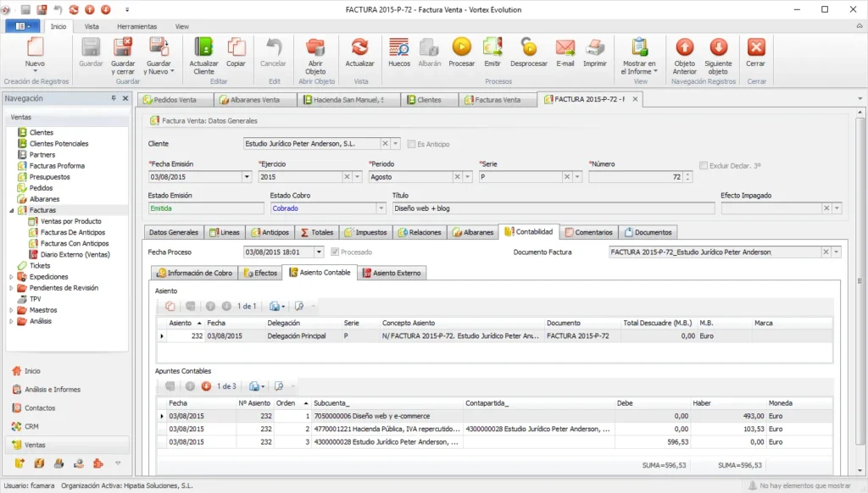
Task: Open the Abrir Objeto icon
Action: click(315, 47)
